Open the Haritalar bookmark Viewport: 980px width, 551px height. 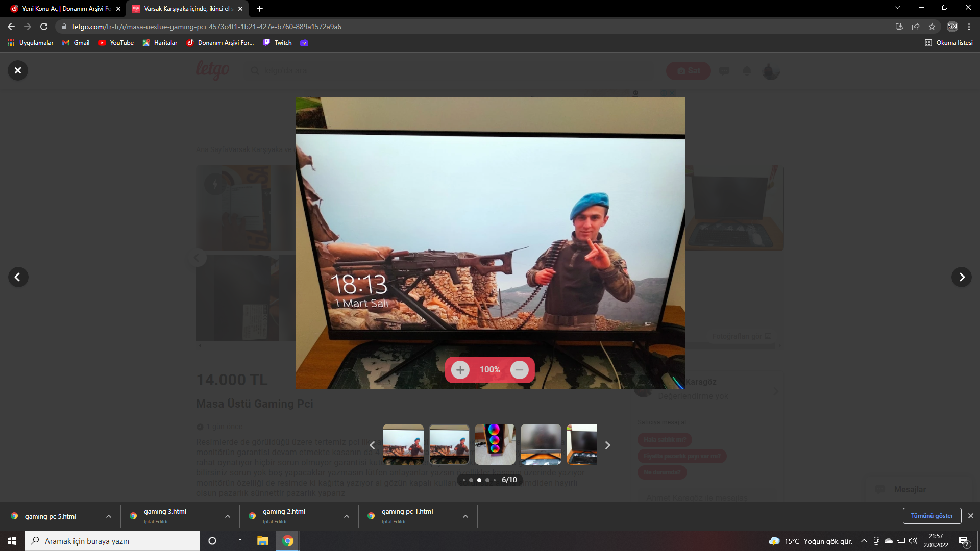(x=160, y=43)
